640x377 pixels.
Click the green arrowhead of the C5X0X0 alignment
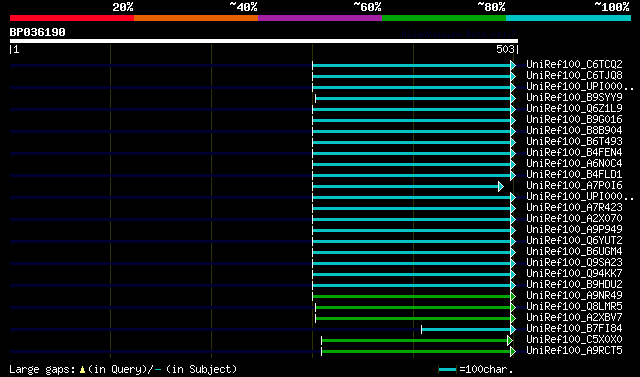click(510, 340)
